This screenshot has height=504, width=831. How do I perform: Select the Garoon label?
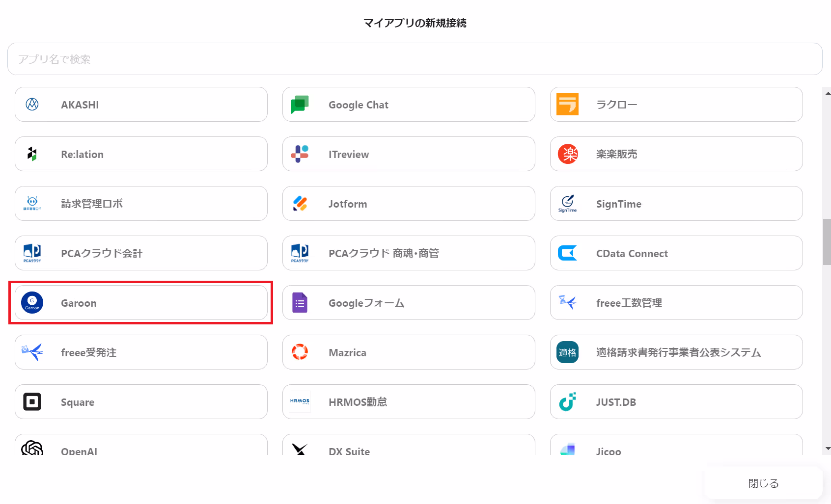coord(79,303)
